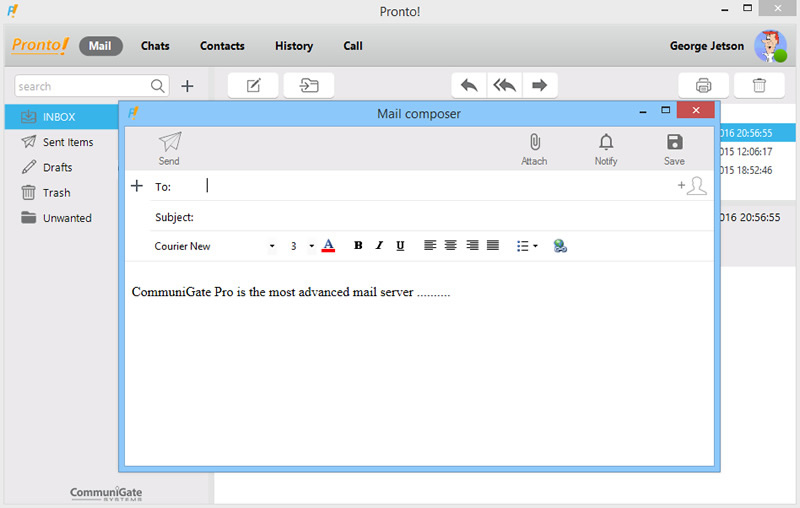Open the font size dropdown
This screenshot has width=800, height=508.
311,246
